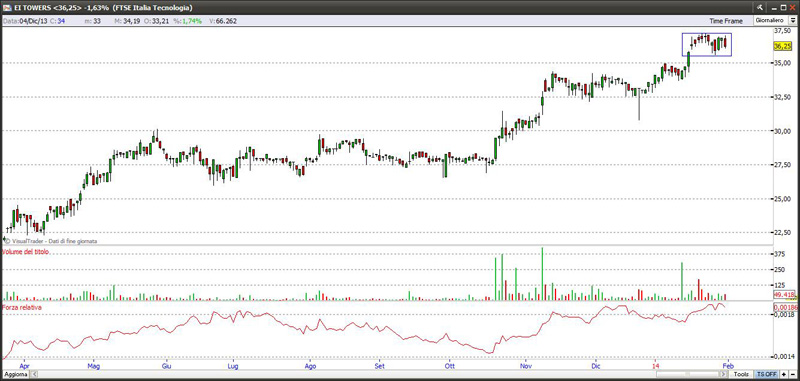800x381 pixels.
Task: Click the Data:04/Dic/13 field
Action: point(24,21)
